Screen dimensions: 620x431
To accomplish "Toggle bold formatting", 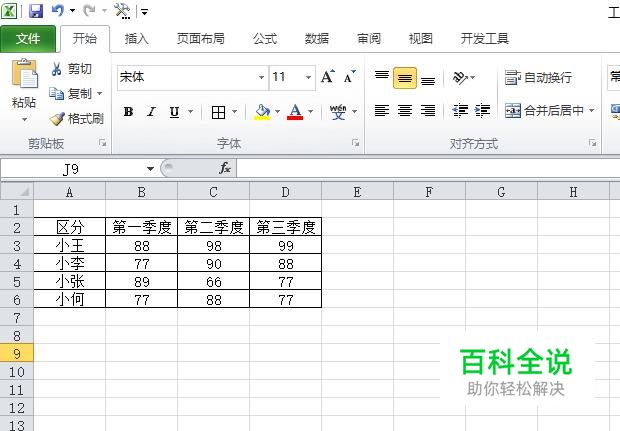I will [x=128, y=112].
